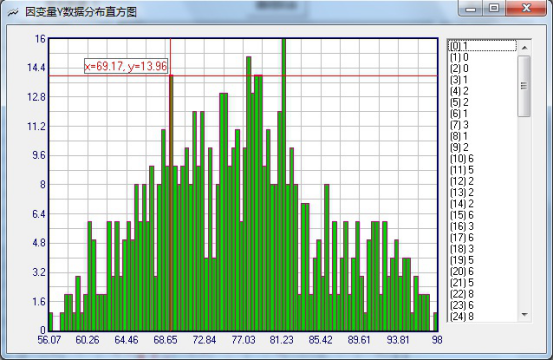Image resolution: width=553 pixels, height=360 pixels.
Task: Select list item "(0) 1"
Action: [482, 46]
